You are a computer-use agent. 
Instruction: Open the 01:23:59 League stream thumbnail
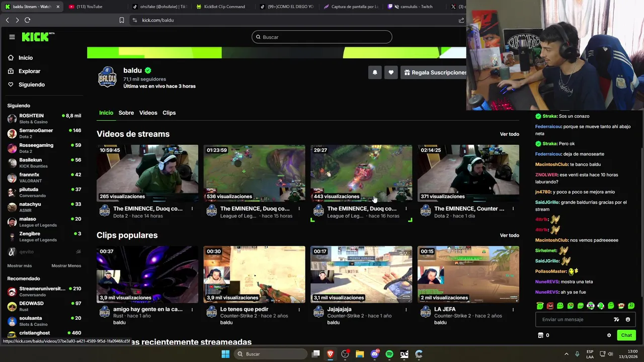click(x=254, y=173)
